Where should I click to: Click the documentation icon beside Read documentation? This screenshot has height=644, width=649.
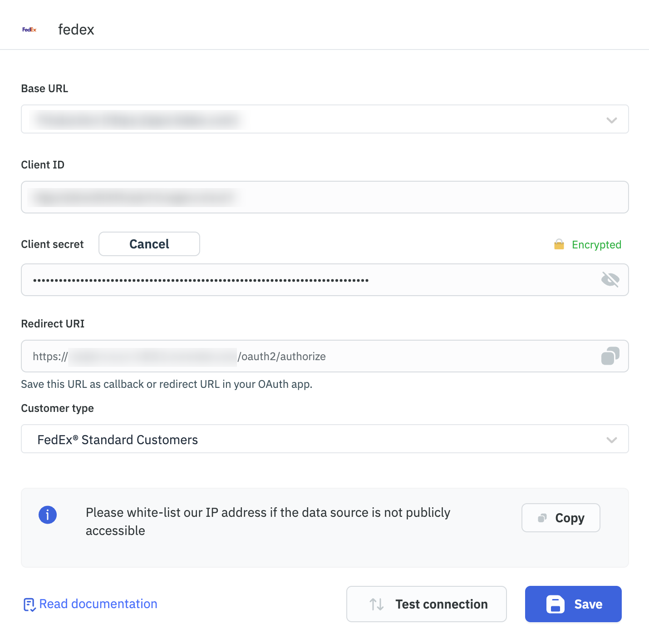[29, 604]
